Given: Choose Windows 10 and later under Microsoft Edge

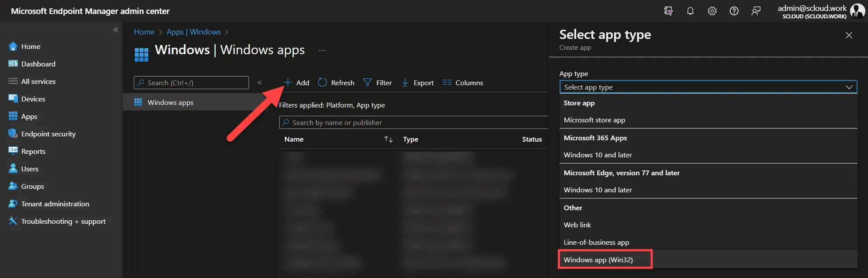Looking at the screenshot, I should pos(708,190).
